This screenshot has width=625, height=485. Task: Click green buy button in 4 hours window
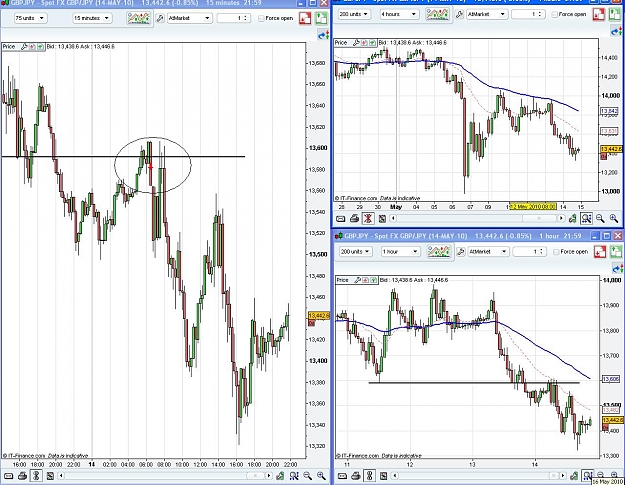[615, 14]
